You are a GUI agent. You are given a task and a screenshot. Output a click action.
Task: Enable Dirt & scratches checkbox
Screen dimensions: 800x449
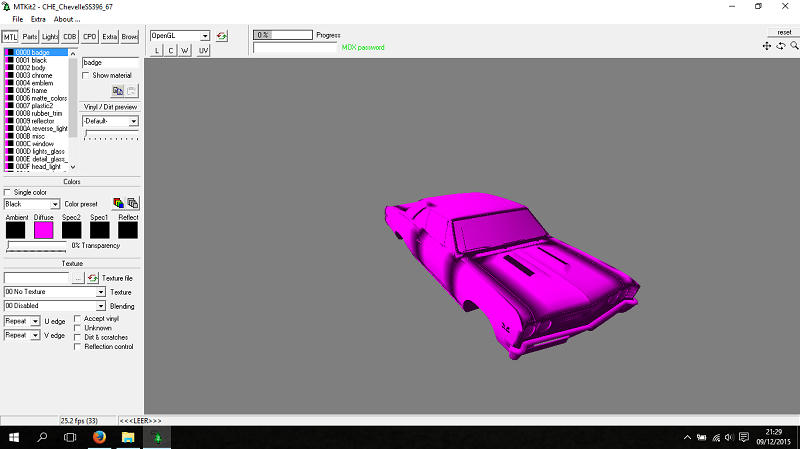(78, 337)
